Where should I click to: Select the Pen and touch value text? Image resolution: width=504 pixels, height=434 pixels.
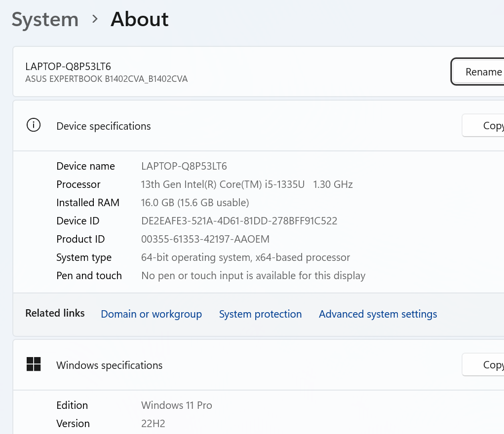253,276
